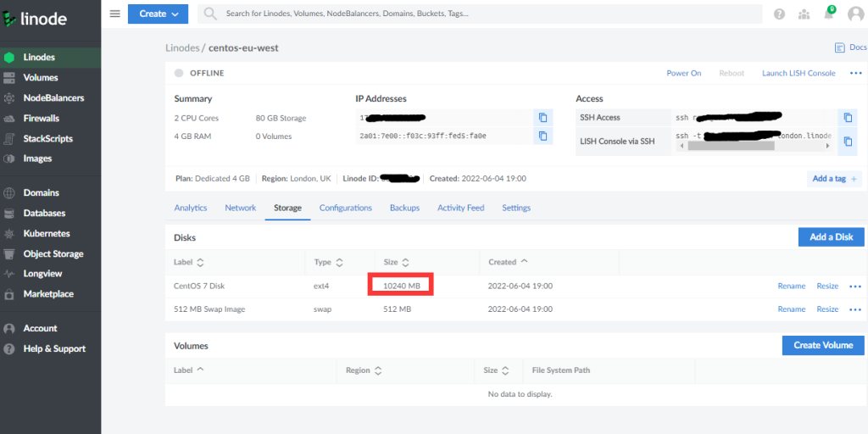Select the Storage tab
The width and height of the screenshot is (868, 434).
click(x=288, y=209)
